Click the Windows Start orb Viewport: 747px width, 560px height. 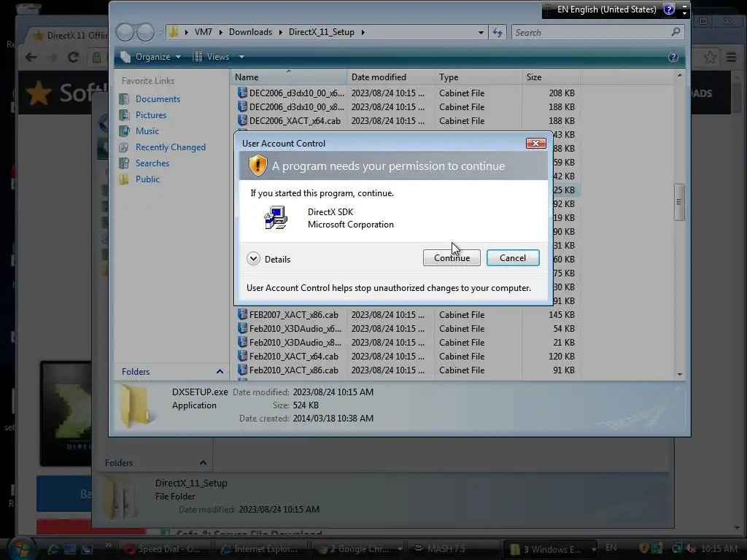point(20,548)
